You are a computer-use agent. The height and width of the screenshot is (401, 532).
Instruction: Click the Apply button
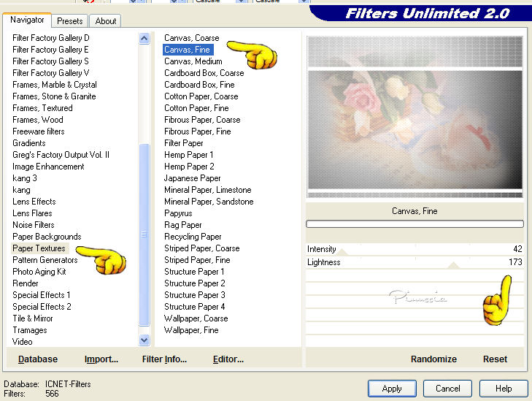click(392, 389)
